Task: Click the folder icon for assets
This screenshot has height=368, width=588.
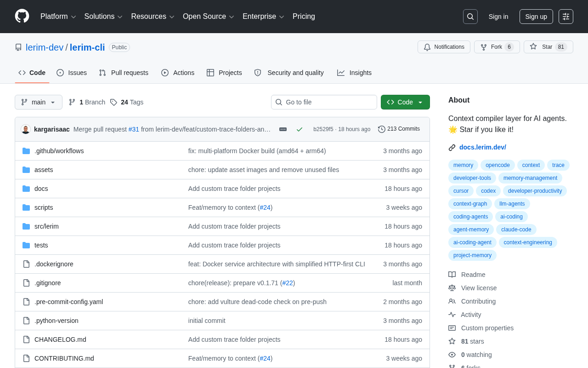Action: 26,170
